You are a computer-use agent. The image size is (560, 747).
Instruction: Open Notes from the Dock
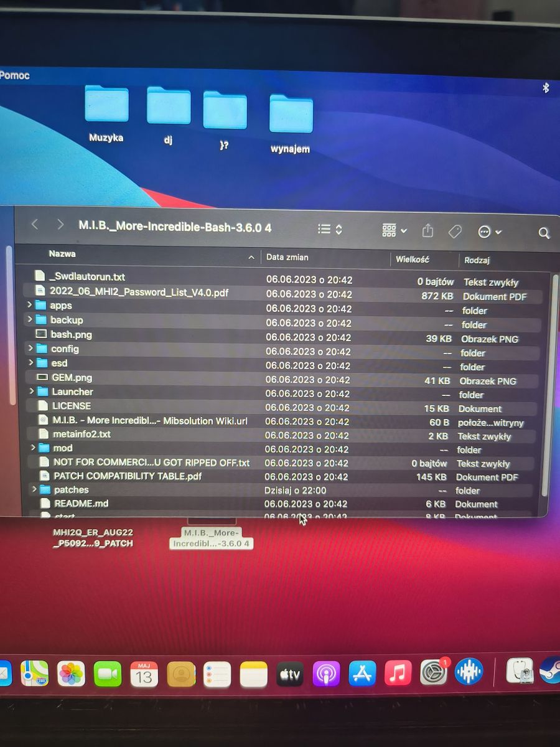click(x=254, y=674)
